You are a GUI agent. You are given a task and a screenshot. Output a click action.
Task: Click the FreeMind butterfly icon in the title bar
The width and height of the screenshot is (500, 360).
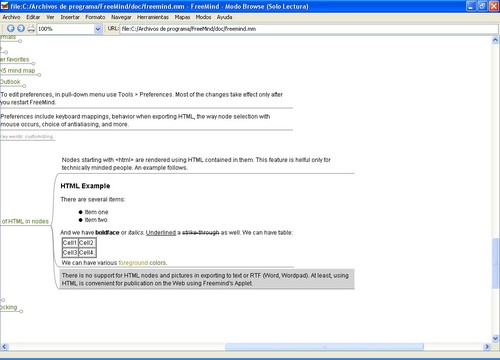click(5, 6)
